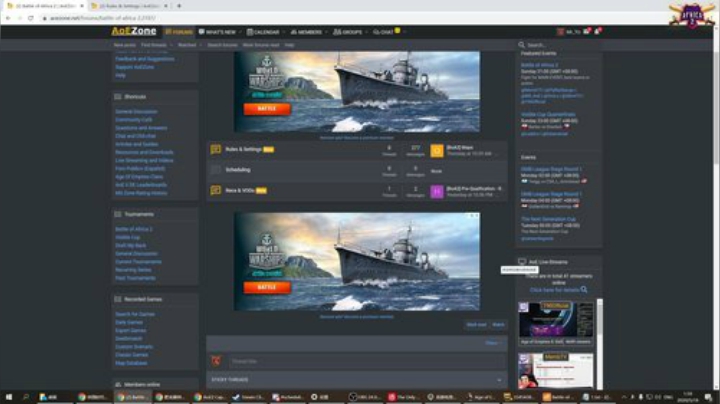This screenshot has height=404, width=720.
Task: Open Past Tournaments in sidebar
Action: (x=135, y=278)
